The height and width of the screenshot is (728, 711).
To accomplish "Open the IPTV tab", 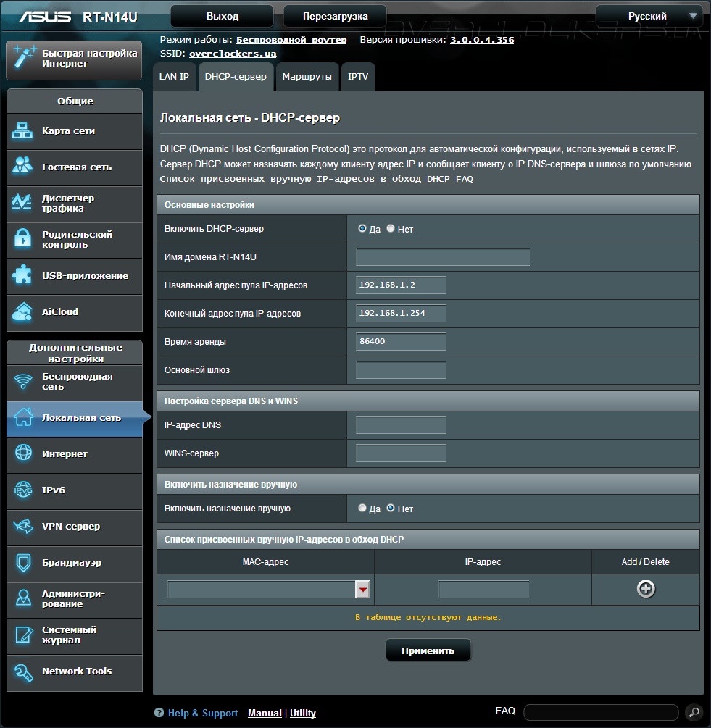I will point(358,77).
